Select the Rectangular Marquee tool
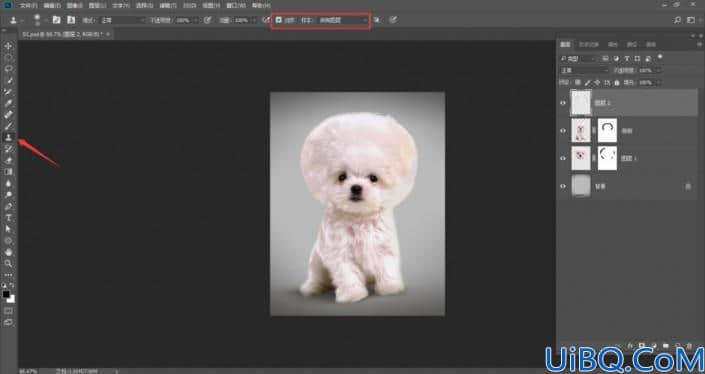Image resolution: width=705 pixels, height=374 pixels. pos(9,58)
